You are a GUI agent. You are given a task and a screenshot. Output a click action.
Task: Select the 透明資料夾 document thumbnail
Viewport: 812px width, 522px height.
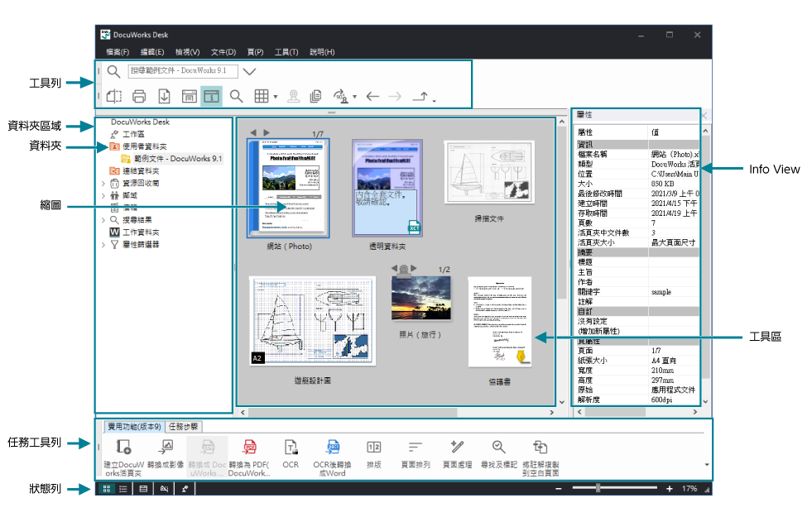pyautogui.click(x=387, y=188)
